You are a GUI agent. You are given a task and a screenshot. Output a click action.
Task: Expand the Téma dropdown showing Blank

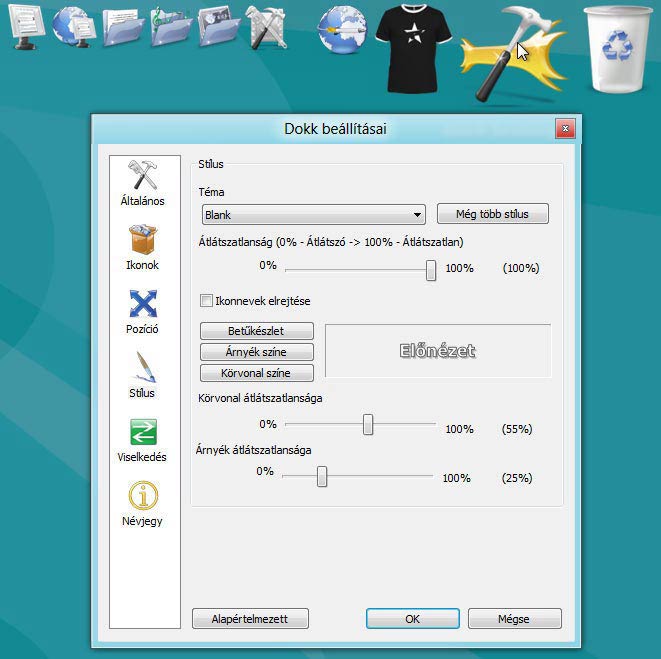[314, 215]
